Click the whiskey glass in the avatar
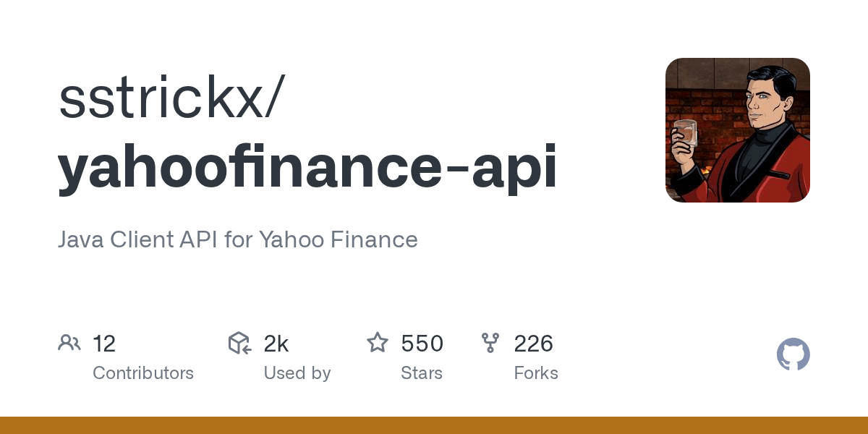Screen dimensions: 868x434 coord(685,137)
